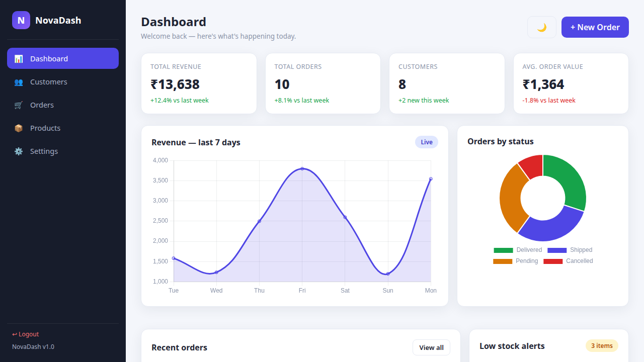Open the Orders section
This screenshot has width=644, height=362.
click(x=63, y=105)
